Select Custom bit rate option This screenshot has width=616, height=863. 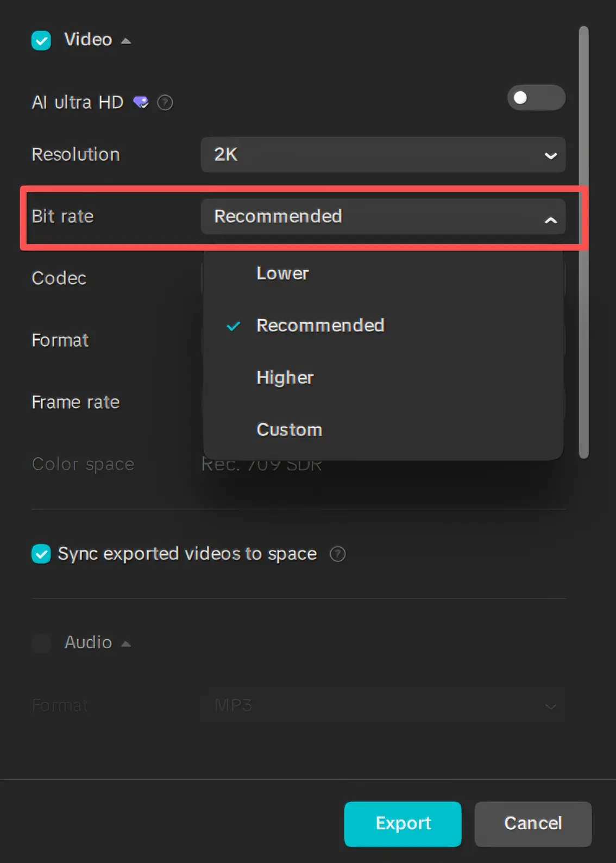pos(289,430)
